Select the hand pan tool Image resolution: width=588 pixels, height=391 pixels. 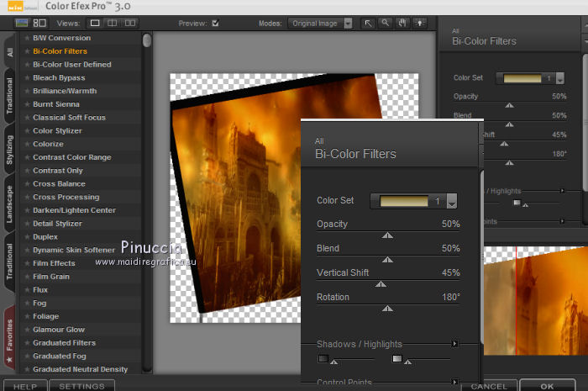coord(401,24)
